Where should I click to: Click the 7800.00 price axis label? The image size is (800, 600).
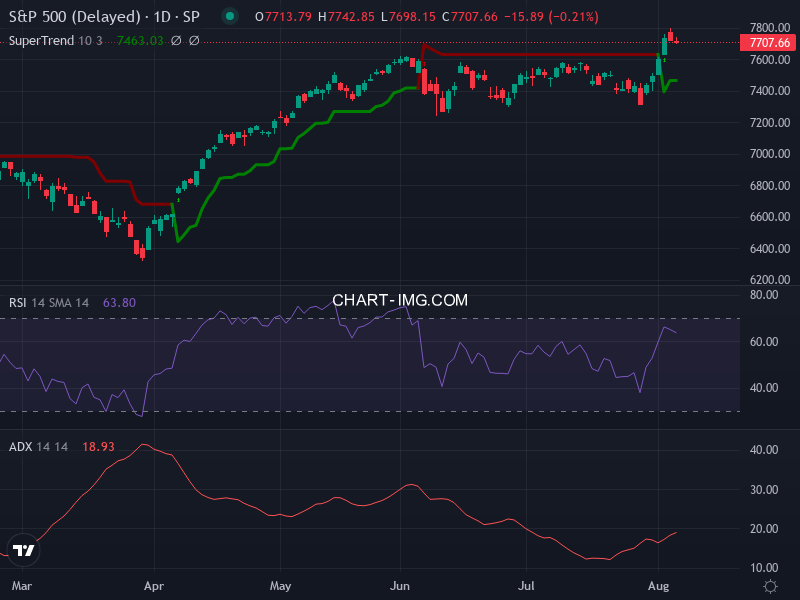click(x=769, y=28)
